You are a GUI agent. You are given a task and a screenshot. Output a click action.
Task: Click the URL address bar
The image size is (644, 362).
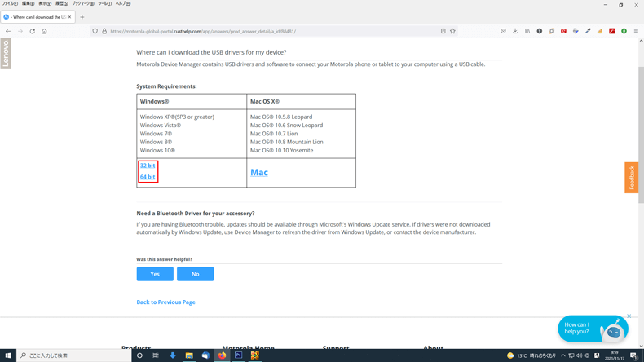coord(269,31)
